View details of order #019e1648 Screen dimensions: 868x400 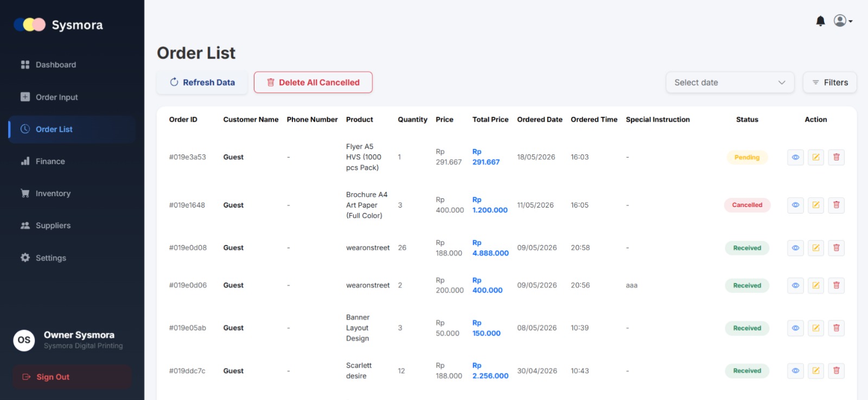pyautogui.click(x=795, y=205)
